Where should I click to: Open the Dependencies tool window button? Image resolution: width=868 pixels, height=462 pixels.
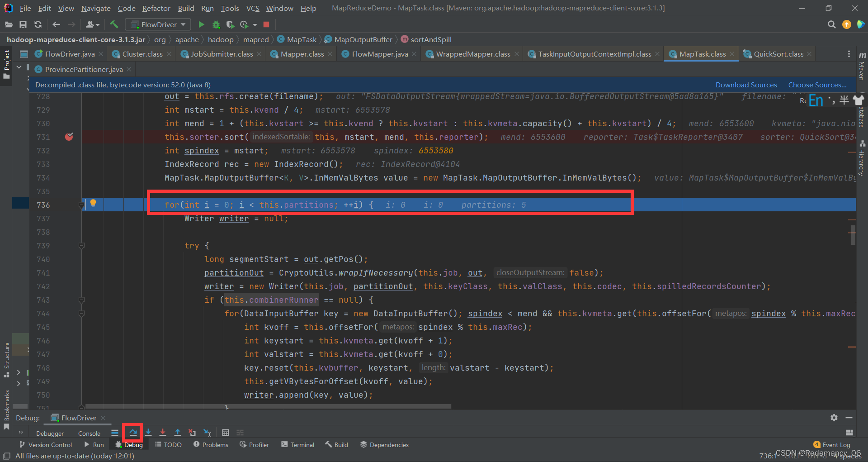(384, 445)
